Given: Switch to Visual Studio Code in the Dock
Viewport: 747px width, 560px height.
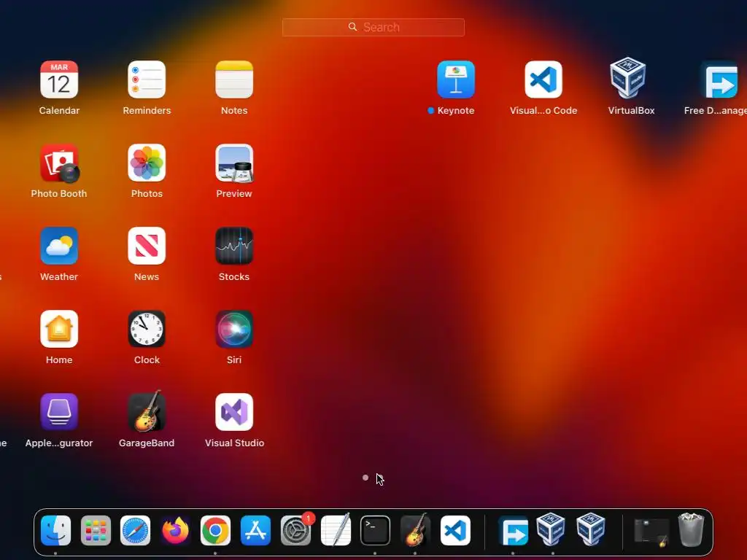Looking at the screenshot, I should tap(455, 531).
